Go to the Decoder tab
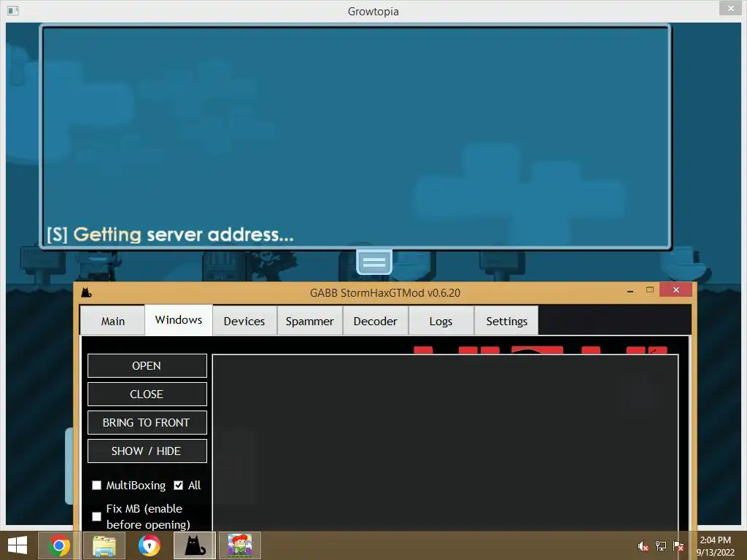 (376, 321)
